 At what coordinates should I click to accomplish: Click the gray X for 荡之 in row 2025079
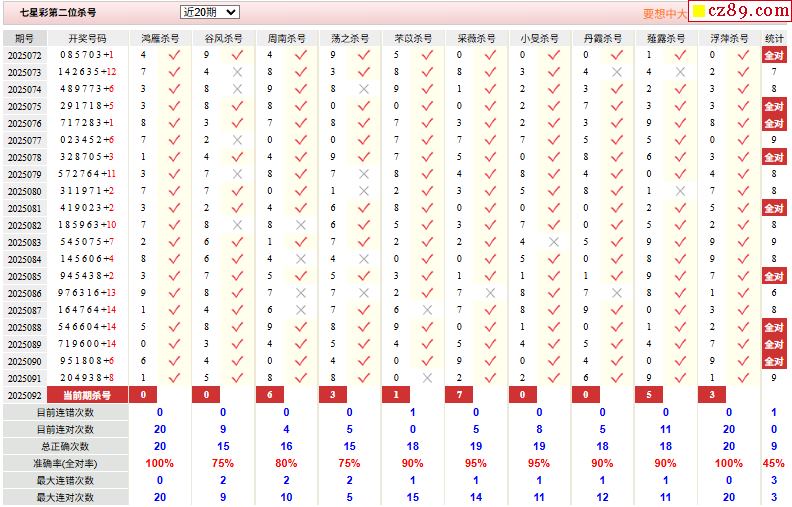click(x=364, y=174)
